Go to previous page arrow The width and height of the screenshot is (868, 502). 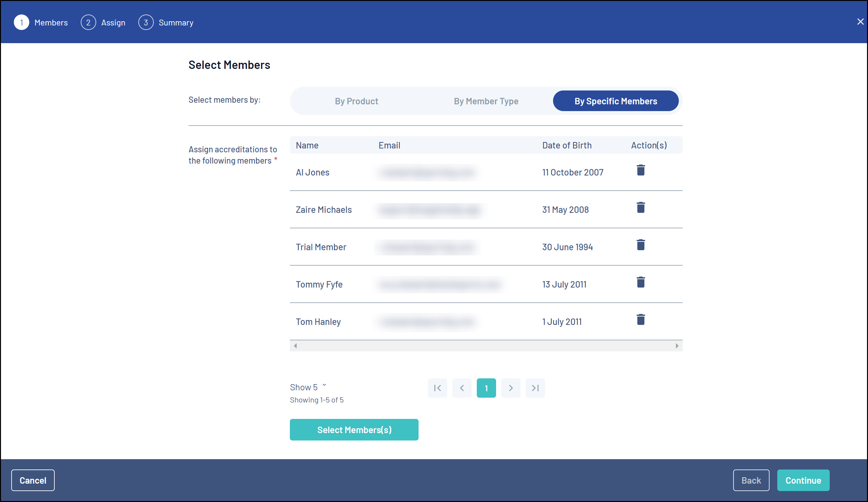462,388
